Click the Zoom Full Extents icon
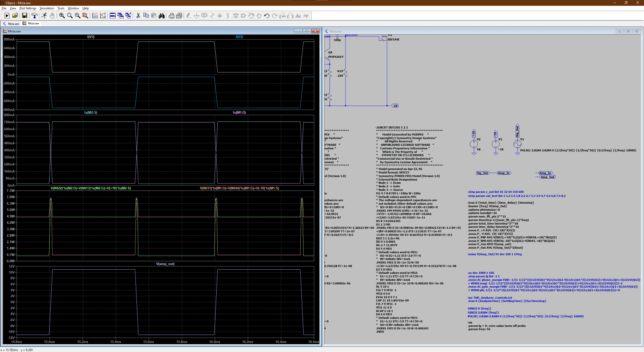Image resolution: width=644 pixels, height=352 pixels. pyautogui.click(x=85, y=16)
